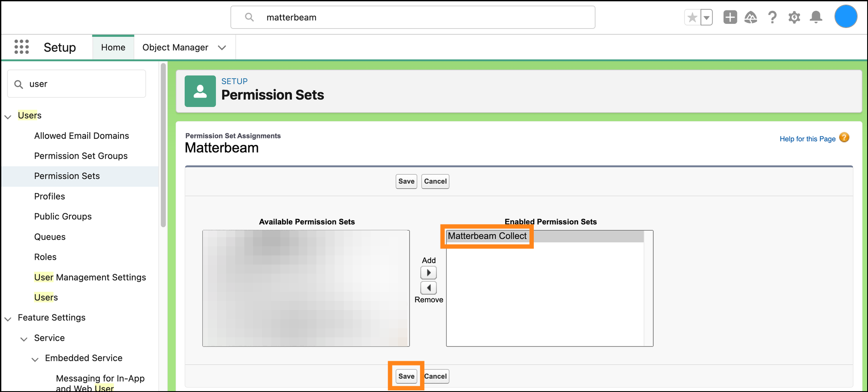Open Allowed Email Domains in sidebar
Screen dimensions: 868x392
[82, 136]
